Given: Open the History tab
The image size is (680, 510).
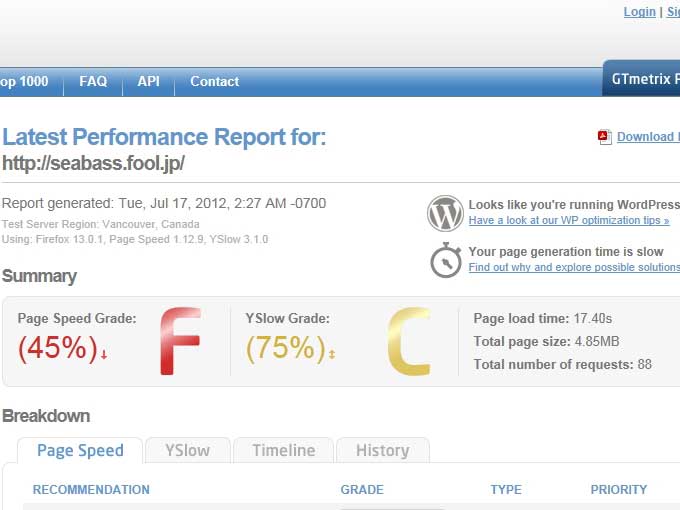Looking at the screenshot, I should pos(382,450).
